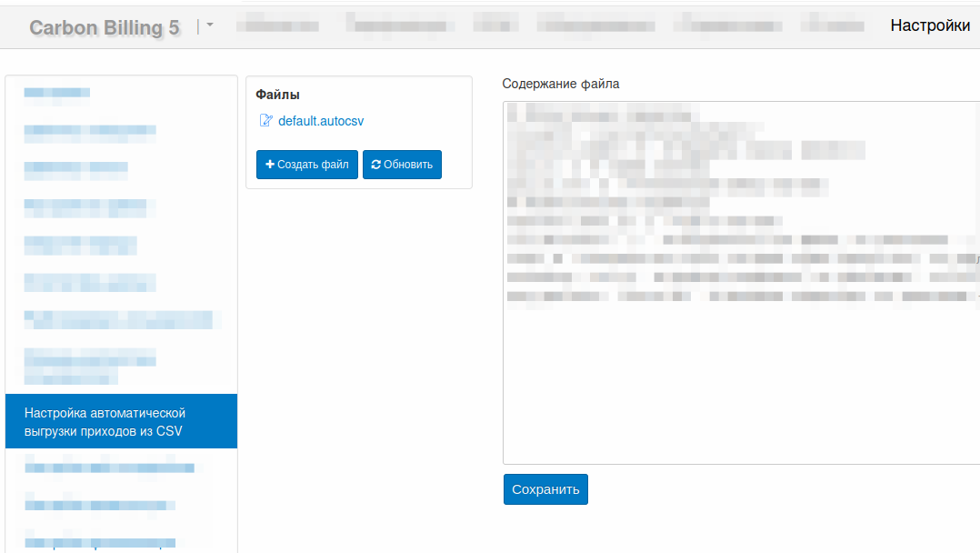980x553 pixels.
Task: Click the Файлы panel heading
Action: click(277, 95)
